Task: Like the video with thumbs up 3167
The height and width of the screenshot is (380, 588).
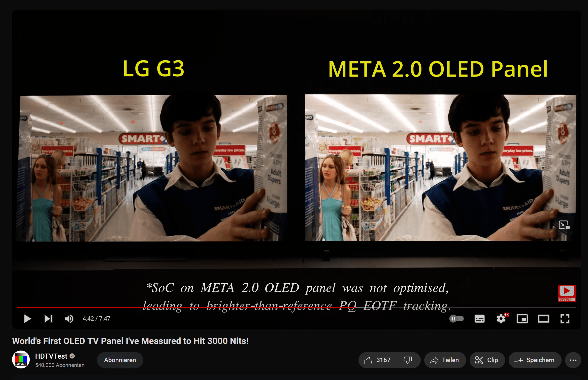Action: coord(377,360)
